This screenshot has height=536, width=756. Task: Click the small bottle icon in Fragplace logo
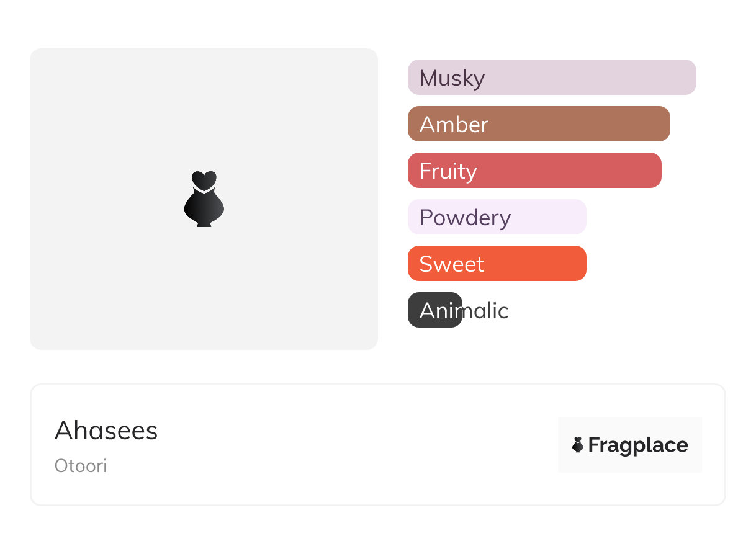[578, 445]
